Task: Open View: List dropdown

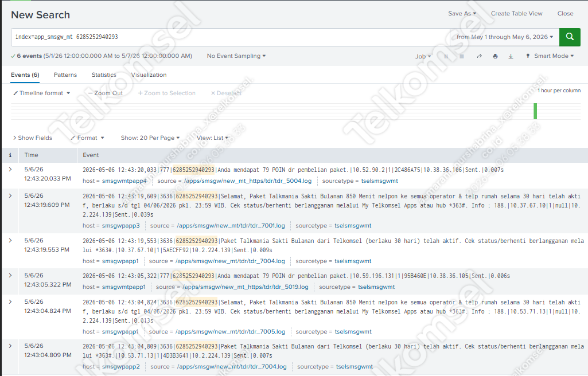Action: [x=212, y=138]
